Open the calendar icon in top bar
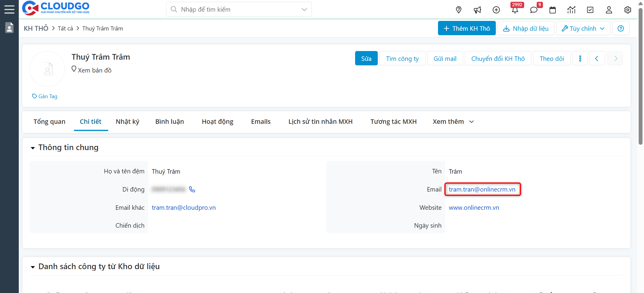The image size is (644, 293). coord(552,10)
